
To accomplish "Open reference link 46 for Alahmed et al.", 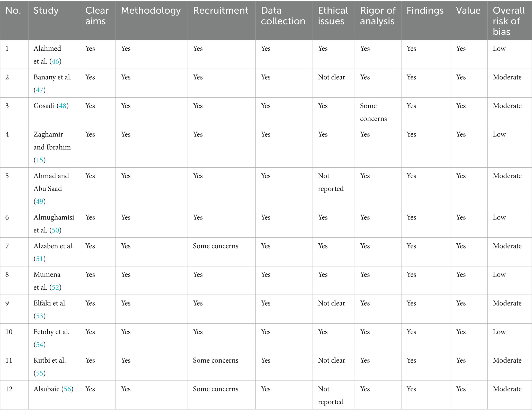I will pos(55,61).
